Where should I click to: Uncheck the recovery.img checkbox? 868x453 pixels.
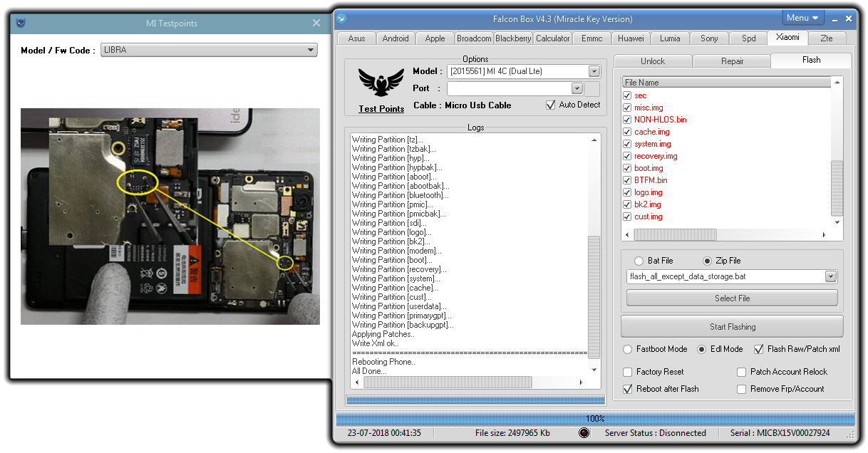click(627, 156)
